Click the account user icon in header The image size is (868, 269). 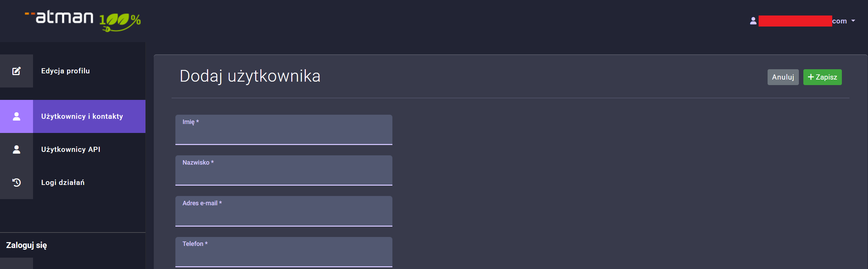click(x=753, y=21)
